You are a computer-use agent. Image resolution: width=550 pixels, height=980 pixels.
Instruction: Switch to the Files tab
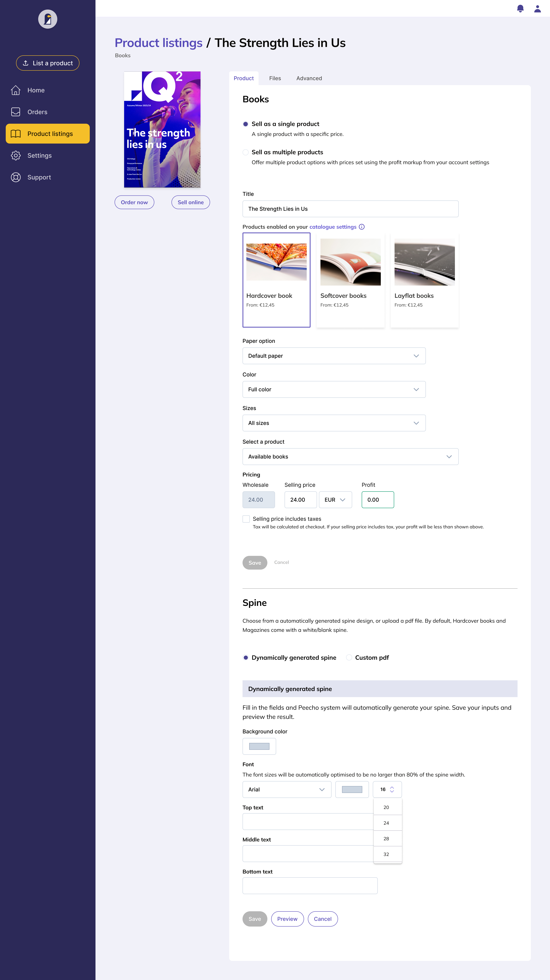tap(275, 78)
